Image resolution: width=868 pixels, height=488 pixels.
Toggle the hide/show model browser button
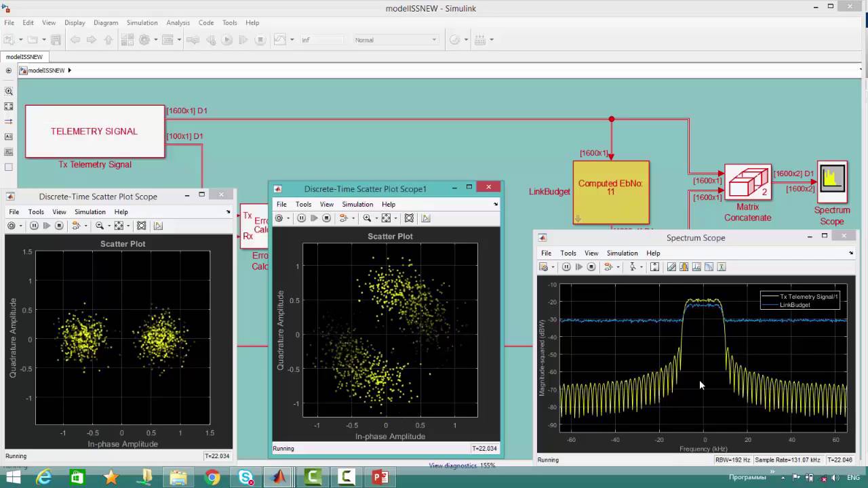(x=9, y=70)
